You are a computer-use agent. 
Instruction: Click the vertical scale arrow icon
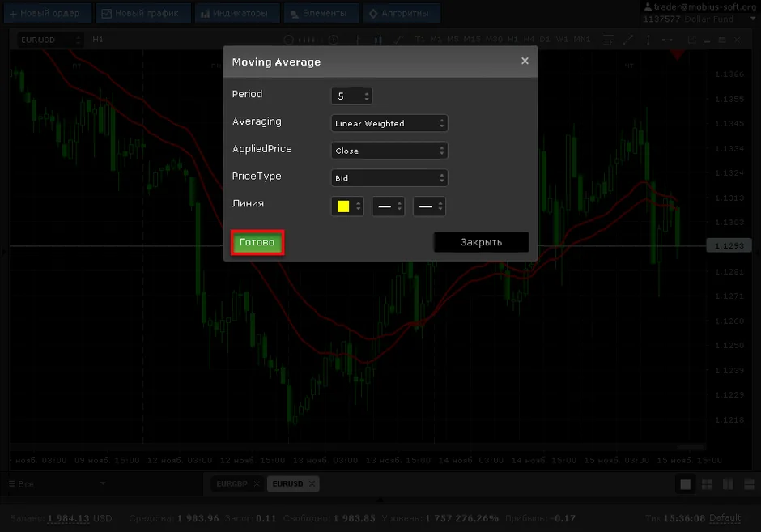(x=648, y=40)
